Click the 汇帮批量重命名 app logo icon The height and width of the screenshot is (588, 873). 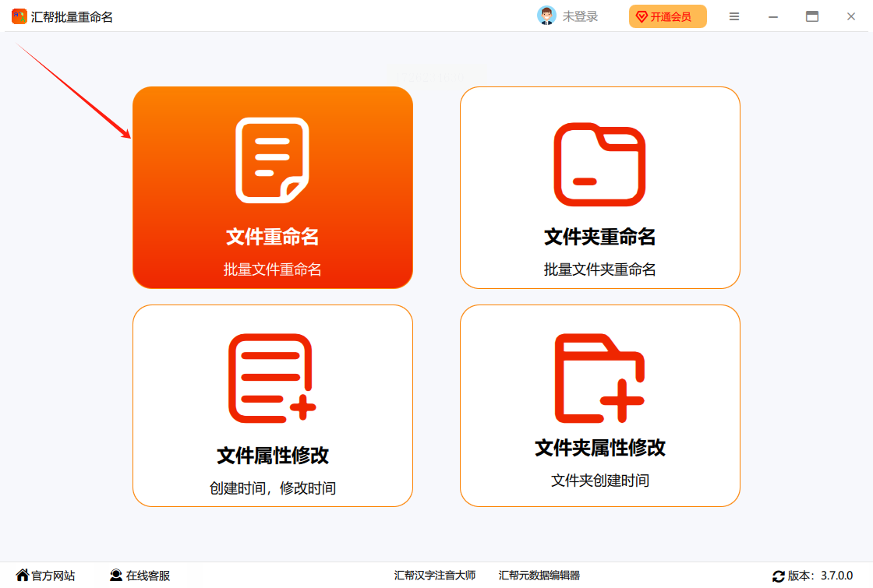point(19,16)
